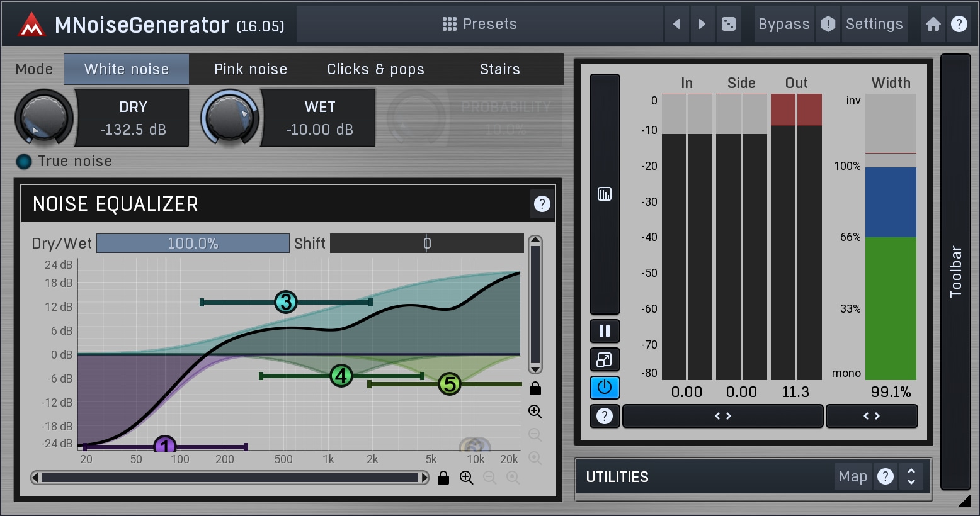Image resolution: width=980 pixels, height=516 pixels.
Task: Click the collapse arrows under Width meter
Action: pos(872,416)
